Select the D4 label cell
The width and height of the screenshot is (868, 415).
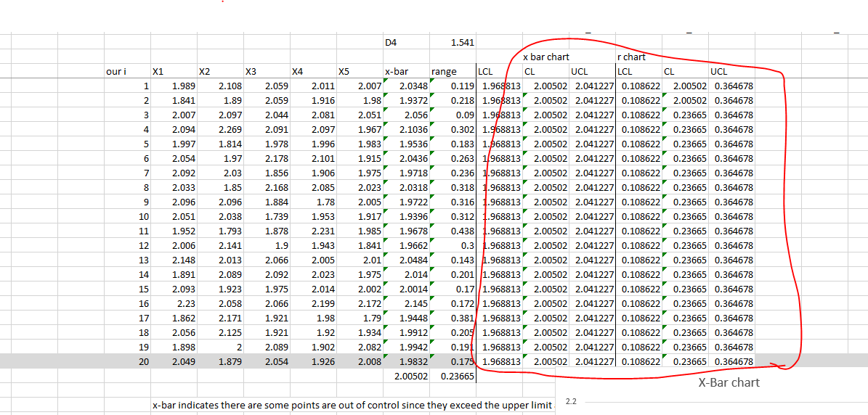[405, 43]
